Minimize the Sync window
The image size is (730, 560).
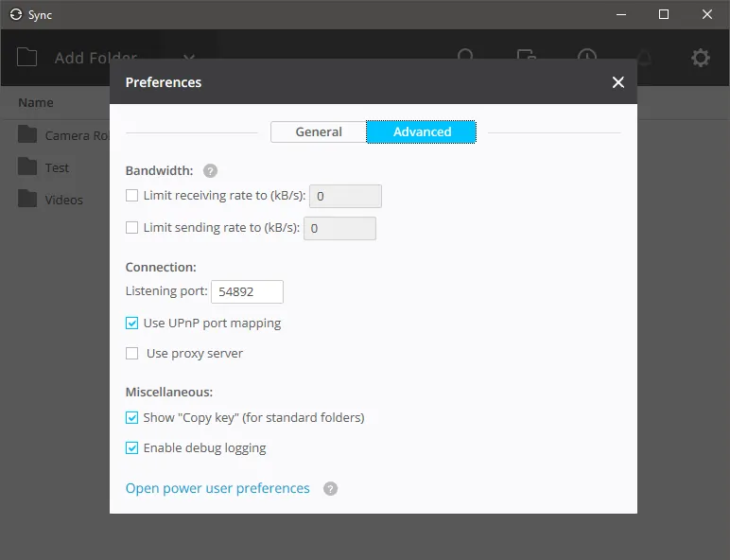(x=621, y=14)
